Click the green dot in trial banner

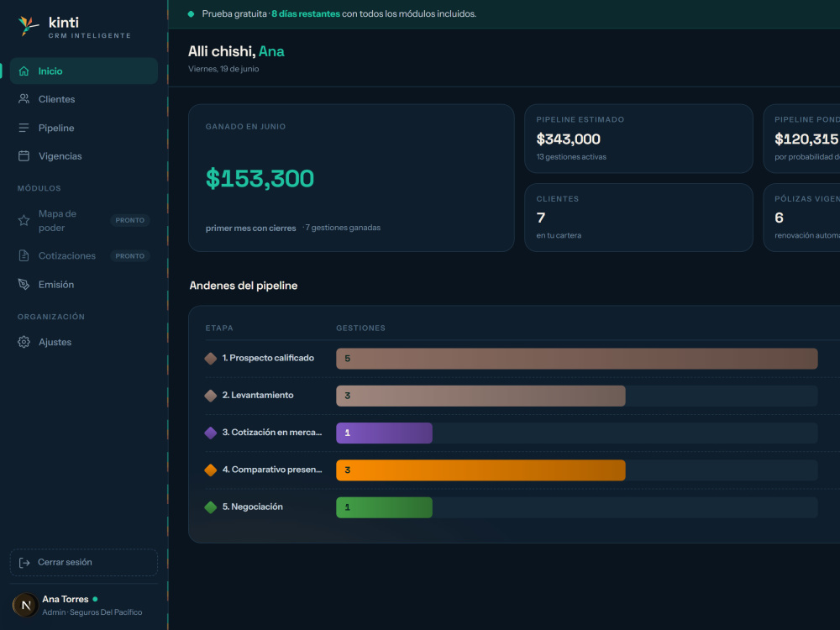point(192,14)
